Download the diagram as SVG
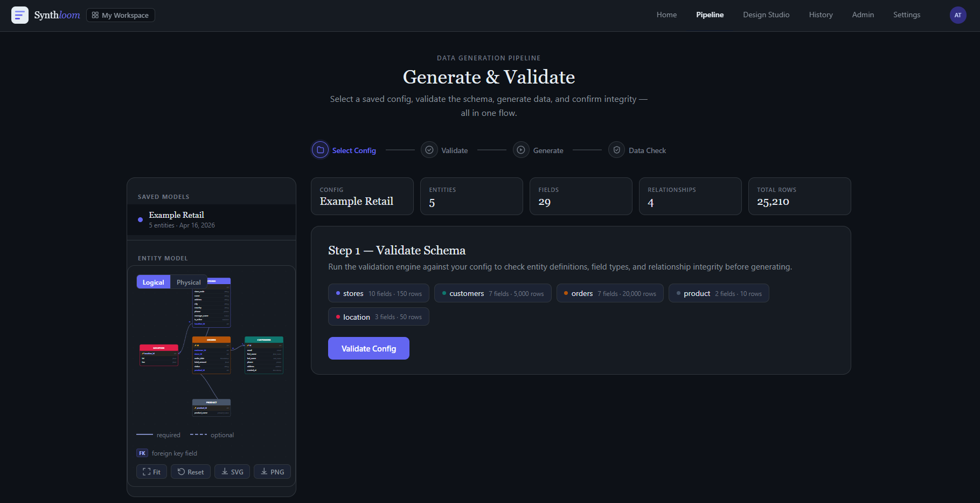This screenshot has height=503, width=980. tap(232, 472)
